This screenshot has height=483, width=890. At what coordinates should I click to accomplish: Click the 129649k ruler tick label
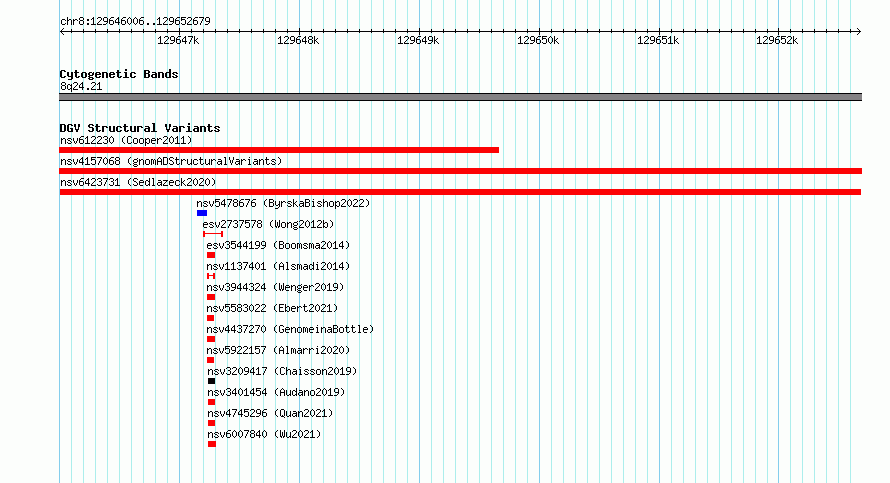click(x=418, y=40)
